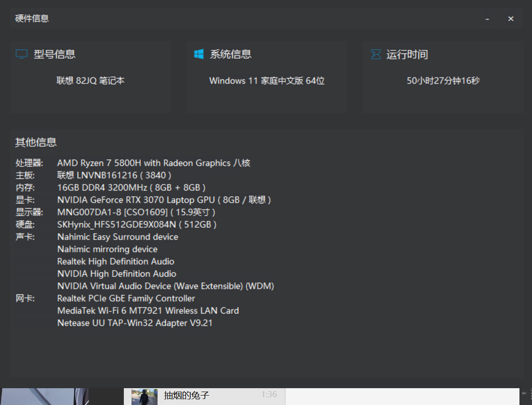The image size is (532, 405).
Task: Click the 显卡 label
Action: tap(25, 200)
